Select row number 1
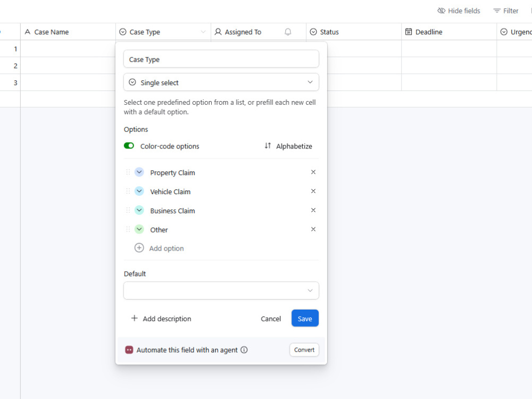 point(15,49)
